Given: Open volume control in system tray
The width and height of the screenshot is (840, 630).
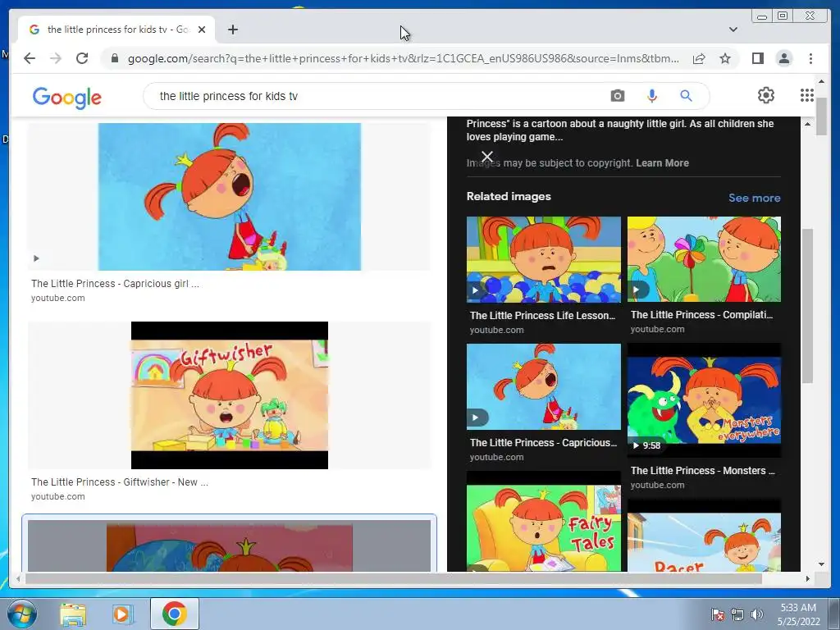Looking at the screenshot, I should (757, 614).
